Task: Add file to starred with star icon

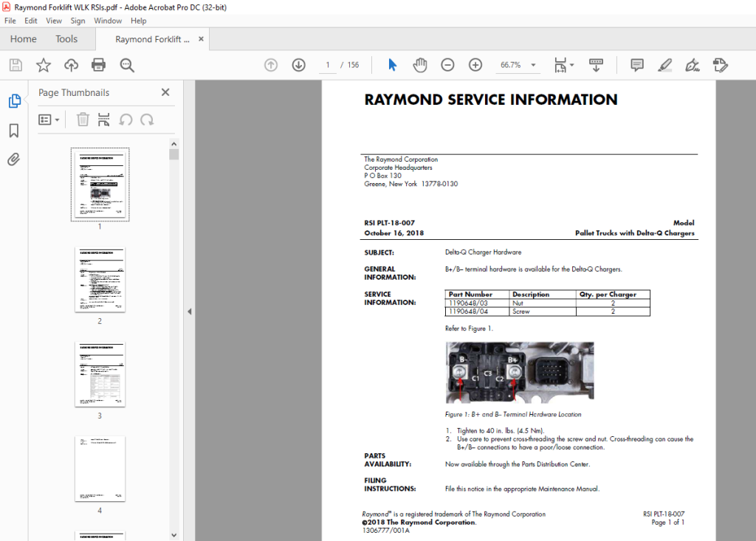Action: coord(44,65)
